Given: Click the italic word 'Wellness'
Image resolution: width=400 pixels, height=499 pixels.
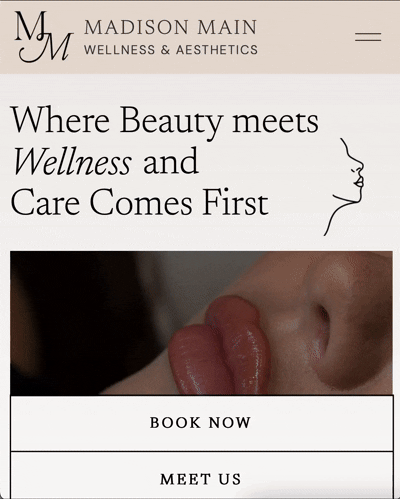Looking at the screenshot, I should 72,161.
